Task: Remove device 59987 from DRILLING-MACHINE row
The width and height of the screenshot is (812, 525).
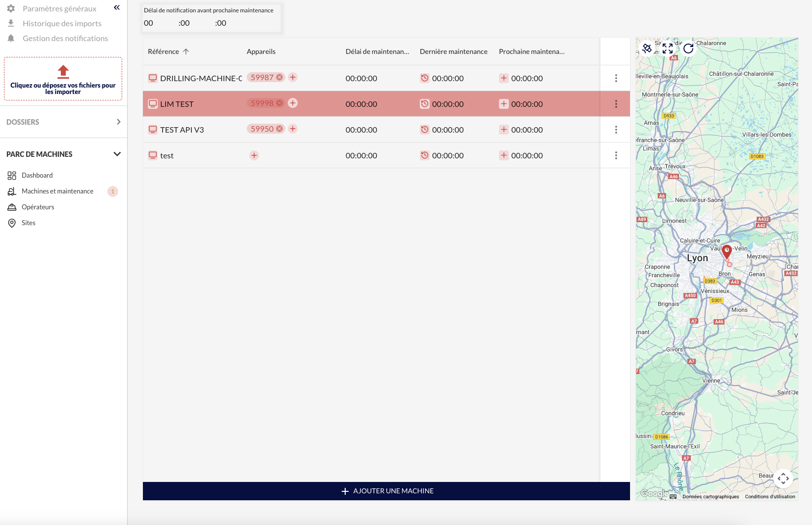Action: [279, 77]
